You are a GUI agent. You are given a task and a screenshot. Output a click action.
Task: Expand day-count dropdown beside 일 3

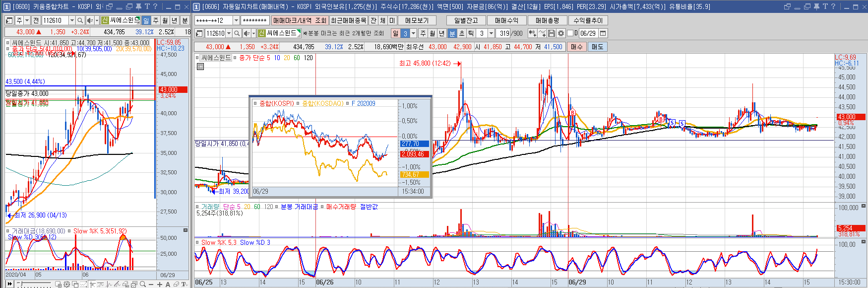pyautogui.click(x=413, y=33)
